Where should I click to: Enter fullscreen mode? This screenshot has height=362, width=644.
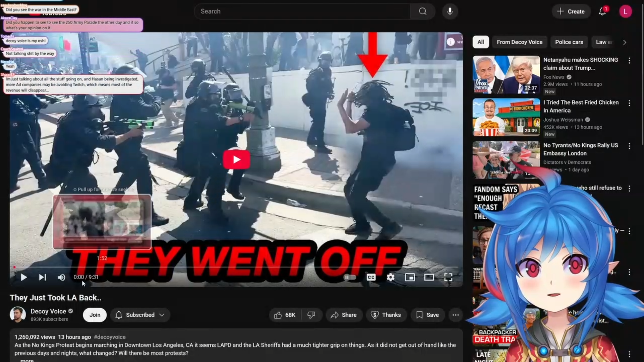(x=448, y=277)
